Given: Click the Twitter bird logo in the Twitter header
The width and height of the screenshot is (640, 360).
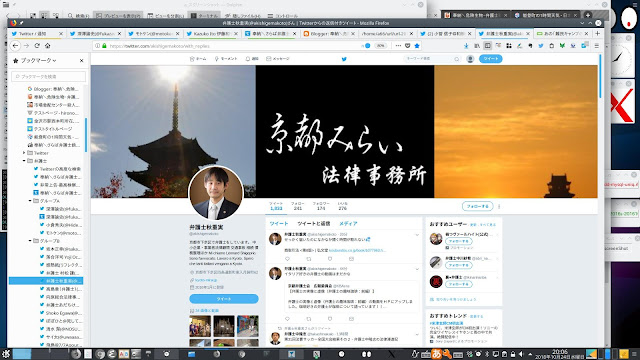Looking at the screenshot, I should point(344,59).
